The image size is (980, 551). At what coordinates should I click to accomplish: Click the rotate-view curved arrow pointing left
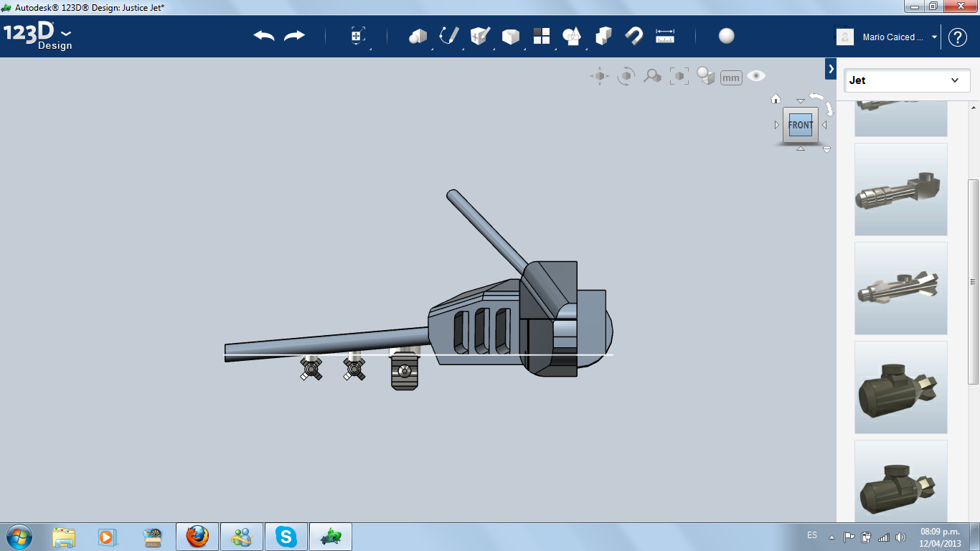816,96
